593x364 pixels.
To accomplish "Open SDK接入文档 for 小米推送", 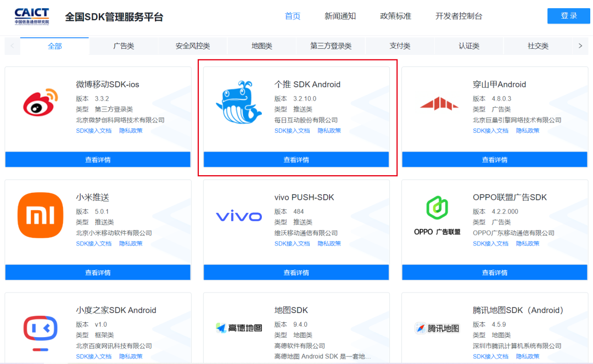I will pos(94,244).
